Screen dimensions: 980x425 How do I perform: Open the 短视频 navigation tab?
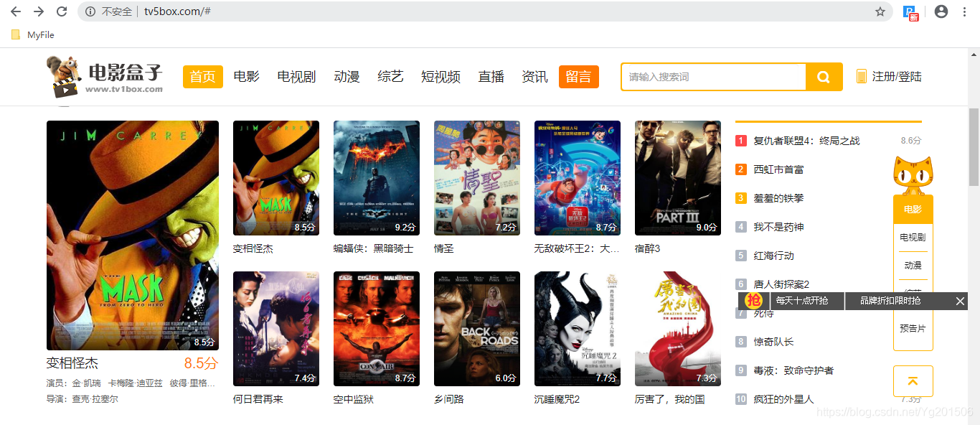[x=441, y=77]
